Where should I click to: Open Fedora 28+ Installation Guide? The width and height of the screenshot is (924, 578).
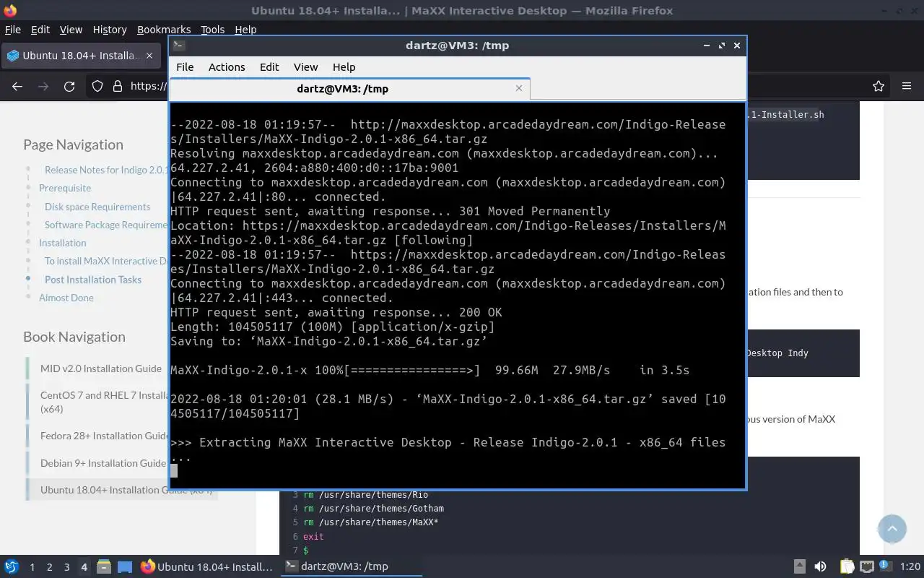105,436
